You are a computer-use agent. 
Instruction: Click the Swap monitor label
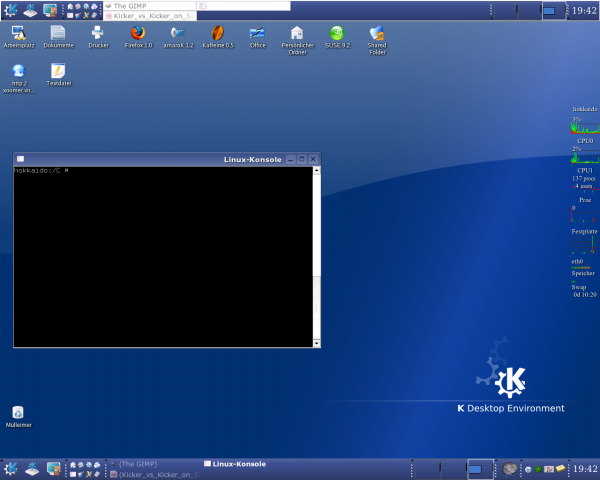click(x=579, y=287)
